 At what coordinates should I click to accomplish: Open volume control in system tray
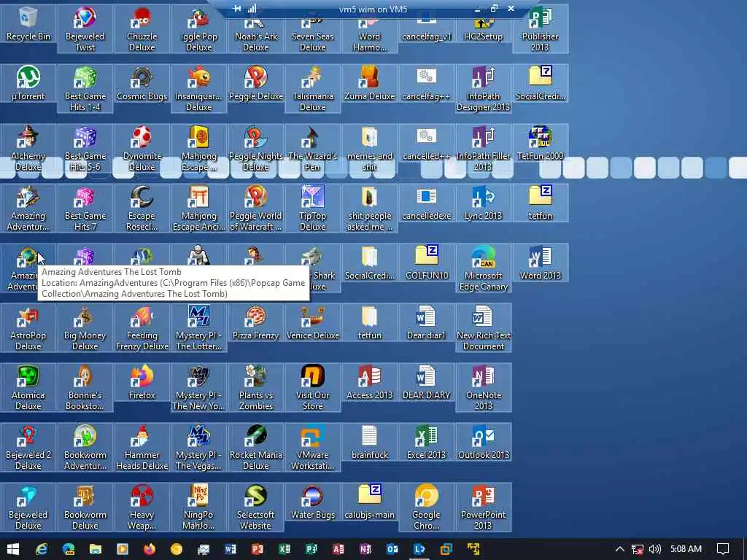655,549
